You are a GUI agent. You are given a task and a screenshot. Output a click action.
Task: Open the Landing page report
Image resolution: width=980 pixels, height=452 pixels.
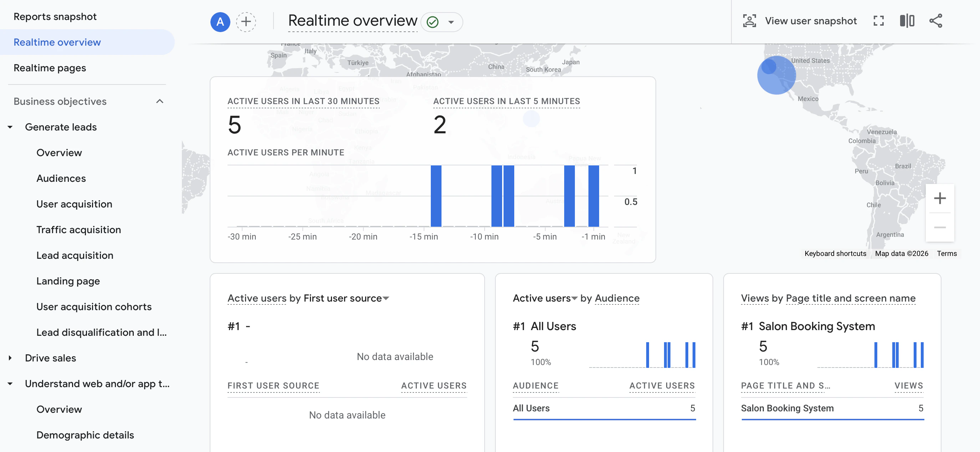[68, 281]
